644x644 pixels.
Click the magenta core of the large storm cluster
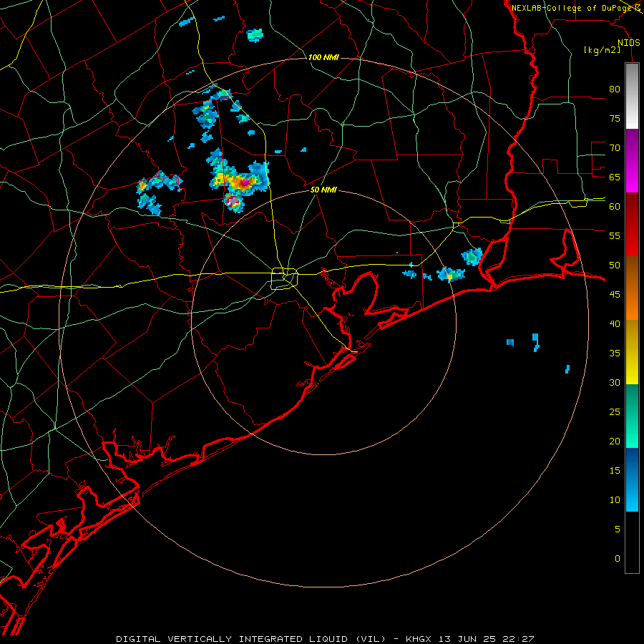click(245, 182)
